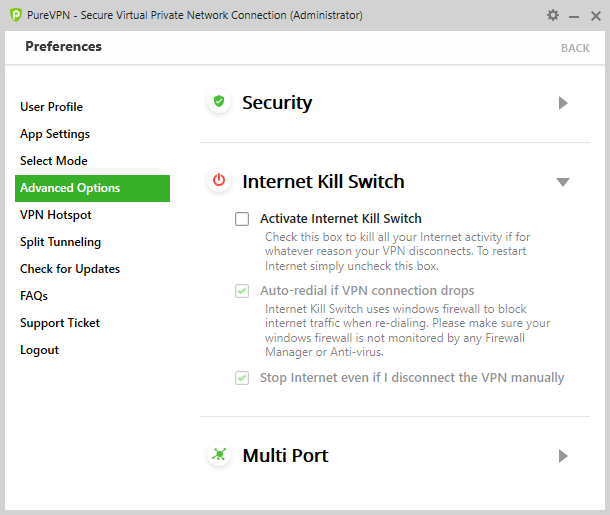Click Logout in sidebar
610x515 pixels.
pyautogui.click(x=39, y=350)
